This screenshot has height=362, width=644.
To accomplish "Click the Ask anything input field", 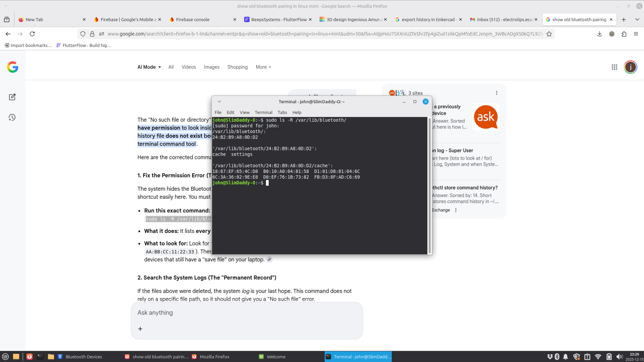I will [246, 313].
